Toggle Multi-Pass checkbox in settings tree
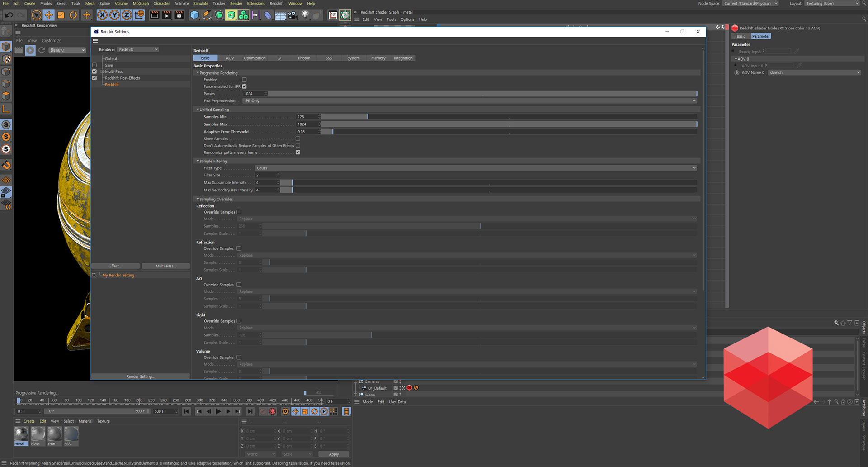The height and width of the screenshot is (467, 868). coord(94,71)
